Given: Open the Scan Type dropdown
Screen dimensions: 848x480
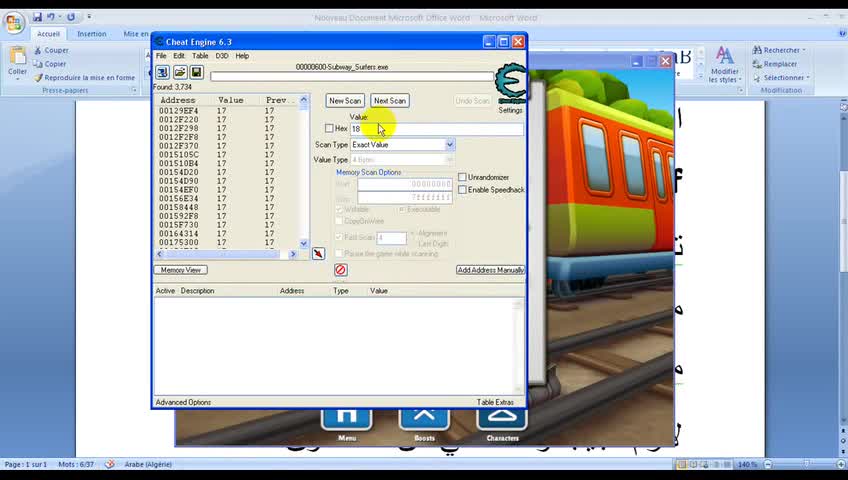Looking at the screenshot, I should [449, 144].
